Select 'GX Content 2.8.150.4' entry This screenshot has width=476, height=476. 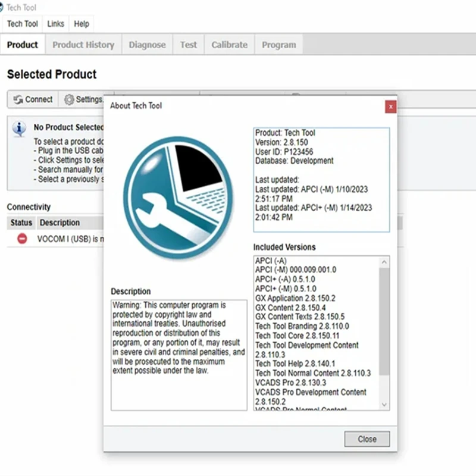290,308
